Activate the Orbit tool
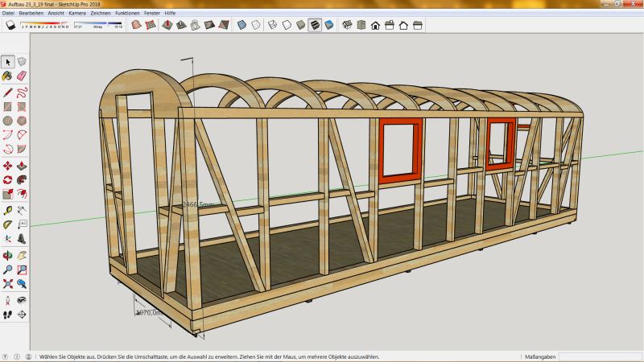The width and height of the screenshot is (644, 362). pyautogui.click(x=8, y=254)
